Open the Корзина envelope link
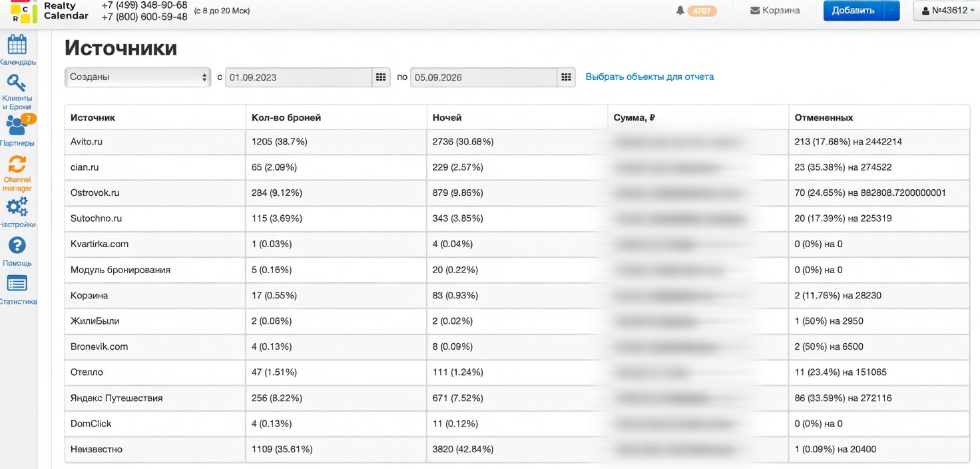 (x=775, y=11)
